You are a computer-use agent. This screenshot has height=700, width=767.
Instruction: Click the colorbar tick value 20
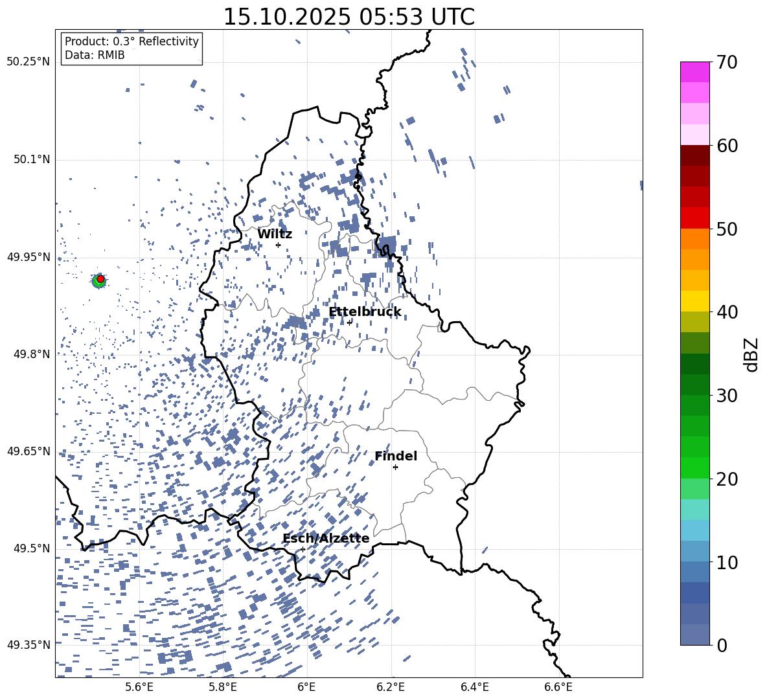tap(727, 479)
